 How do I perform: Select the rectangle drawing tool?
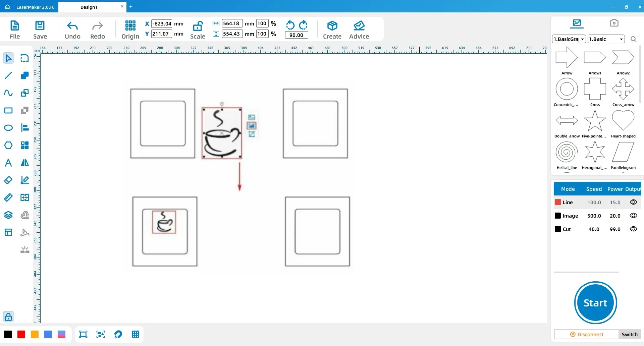tap(8, 110)
